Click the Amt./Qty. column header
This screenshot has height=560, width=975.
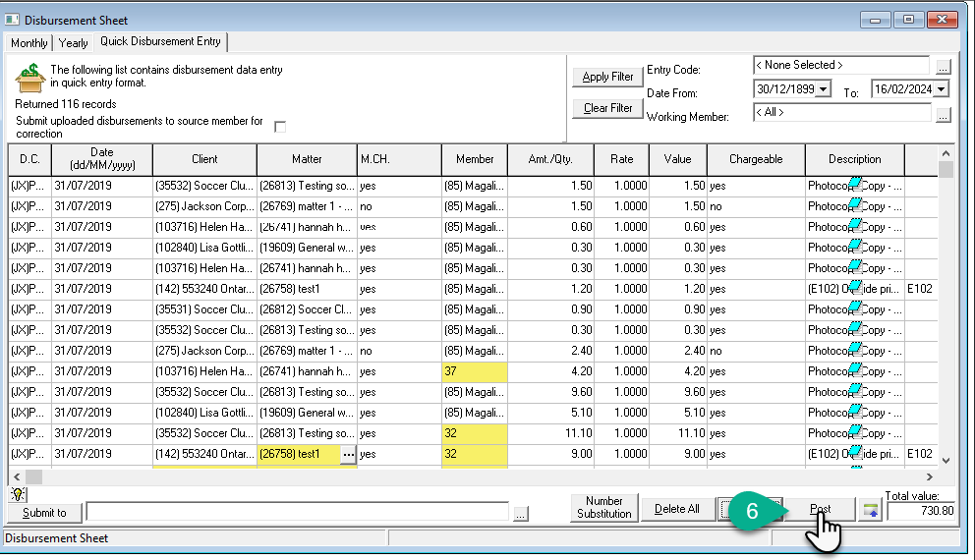(551, 159)
